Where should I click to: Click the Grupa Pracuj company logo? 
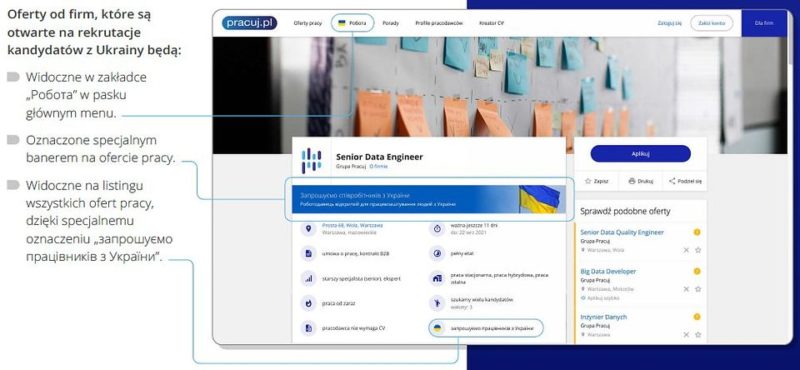pos(311,160)
